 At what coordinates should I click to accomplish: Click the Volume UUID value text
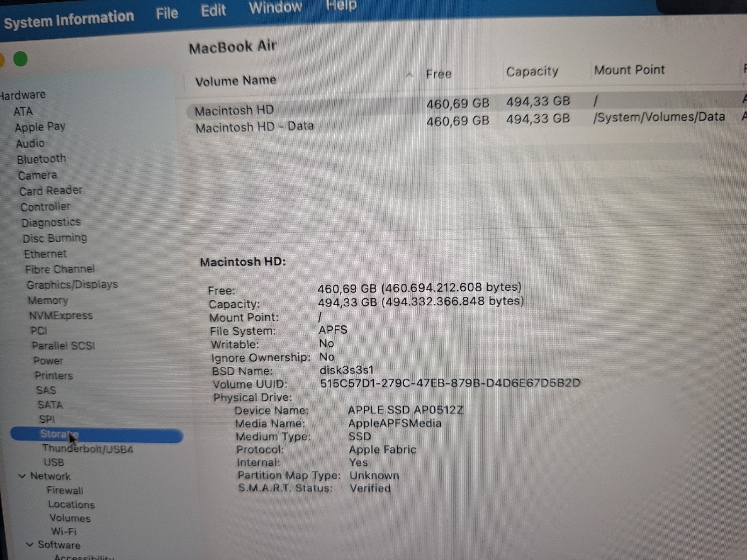pos(450,383)
